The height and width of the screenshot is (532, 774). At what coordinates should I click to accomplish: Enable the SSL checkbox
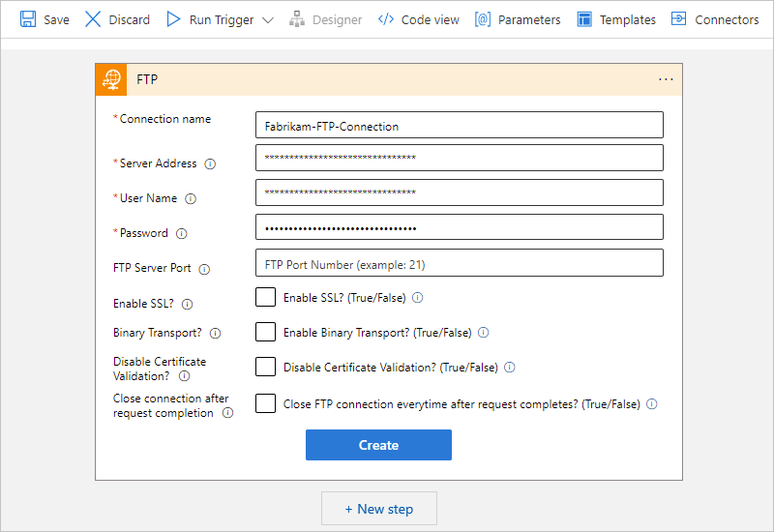[x=265, y=297]
